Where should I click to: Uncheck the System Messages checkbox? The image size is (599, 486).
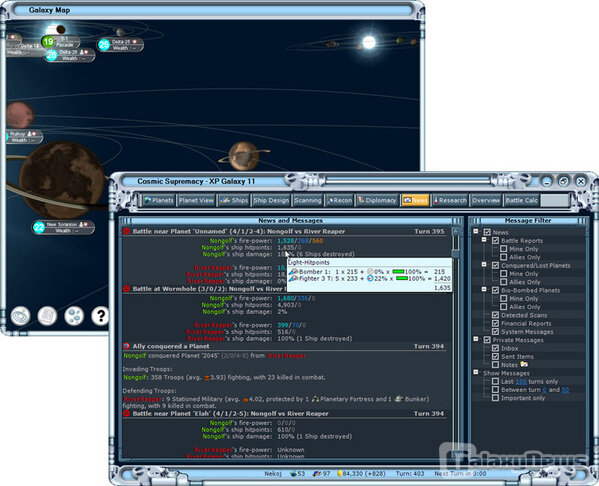495,332
